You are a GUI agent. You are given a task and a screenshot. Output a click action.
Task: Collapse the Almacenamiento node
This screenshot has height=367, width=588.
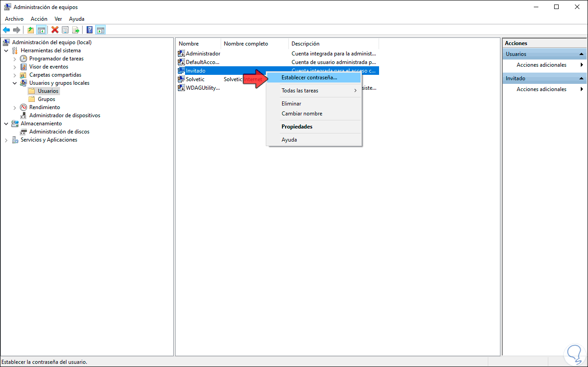(6, 124)
